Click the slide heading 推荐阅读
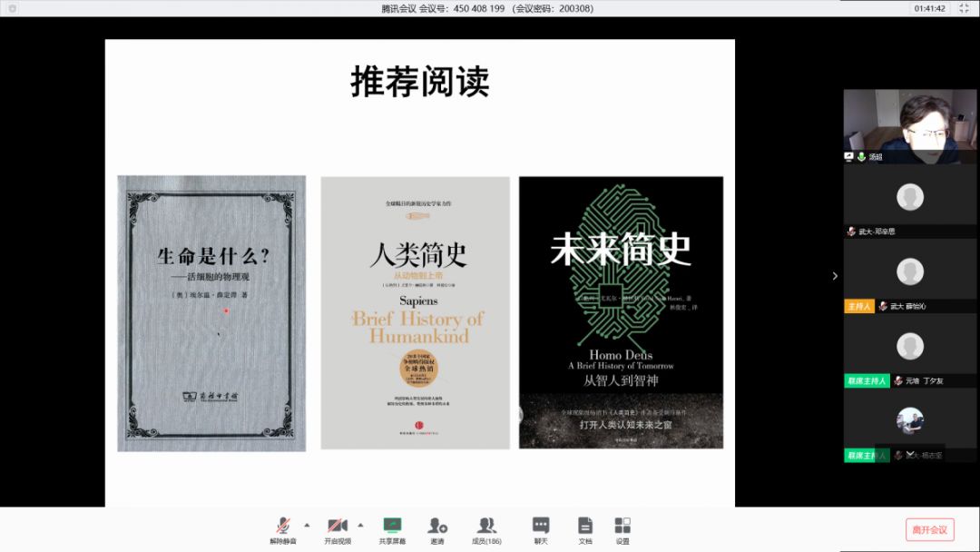980x552 pixels. (419, 82)
